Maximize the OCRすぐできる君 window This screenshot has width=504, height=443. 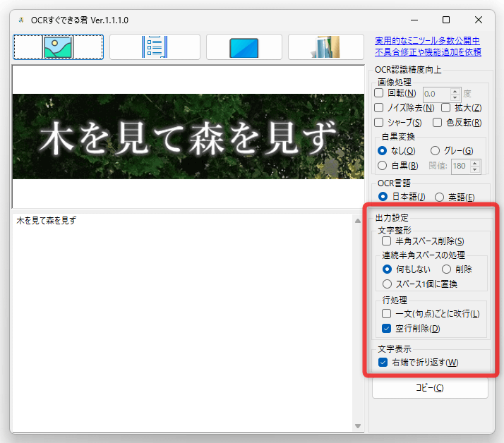click(x=446, y=20)
